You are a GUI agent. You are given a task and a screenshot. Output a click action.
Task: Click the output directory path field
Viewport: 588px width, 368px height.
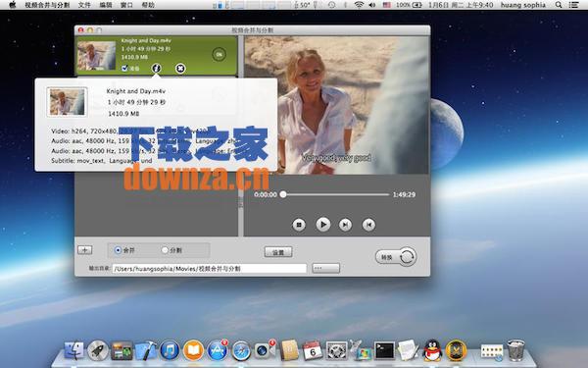tap(210, 269)
